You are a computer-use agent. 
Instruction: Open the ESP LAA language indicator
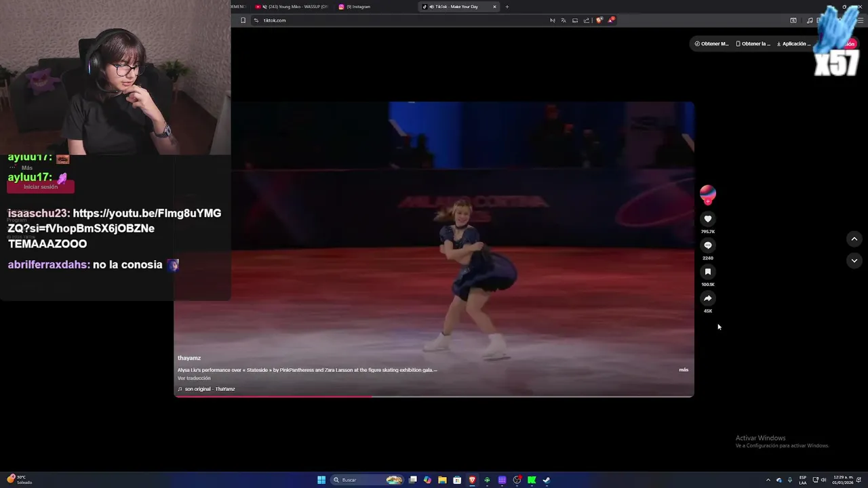pyautogui.click(x=803, y=480)
